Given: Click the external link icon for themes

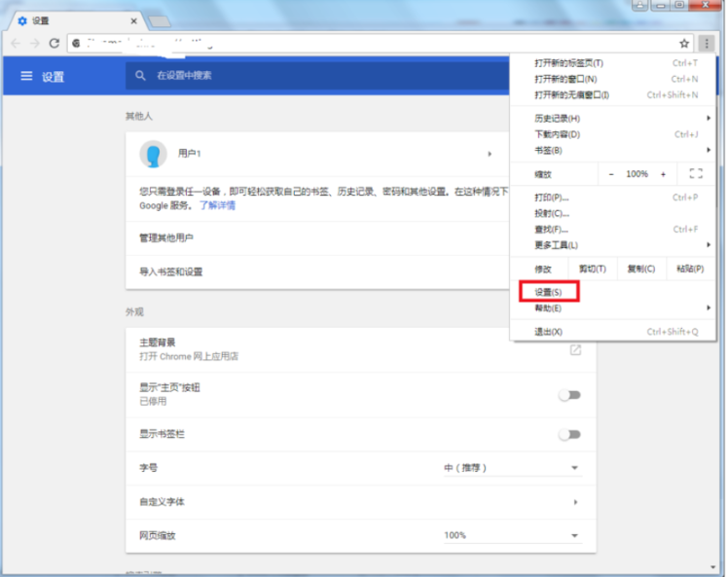Looking at the screenshot, I should pos(575,349).
